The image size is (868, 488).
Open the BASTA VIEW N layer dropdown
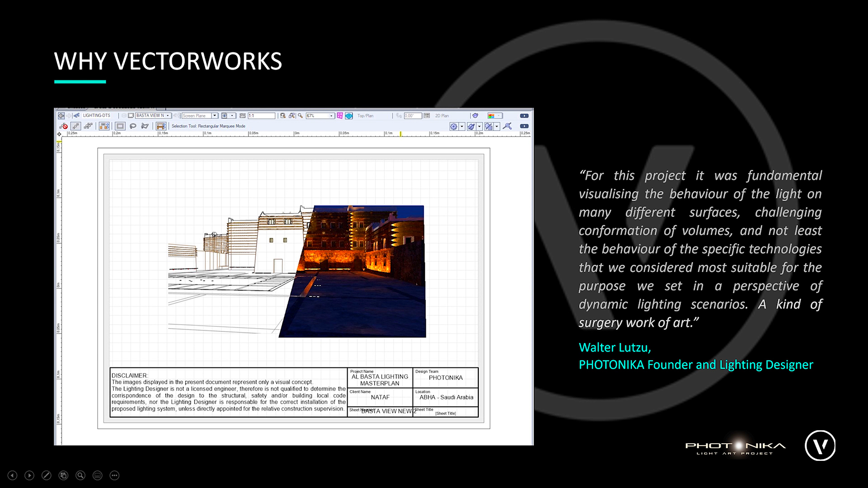(153, 116)
